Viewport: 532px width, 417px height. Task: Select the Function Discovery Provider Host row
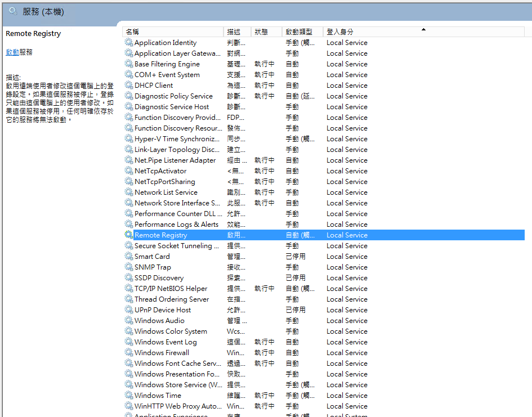(324, 117)
